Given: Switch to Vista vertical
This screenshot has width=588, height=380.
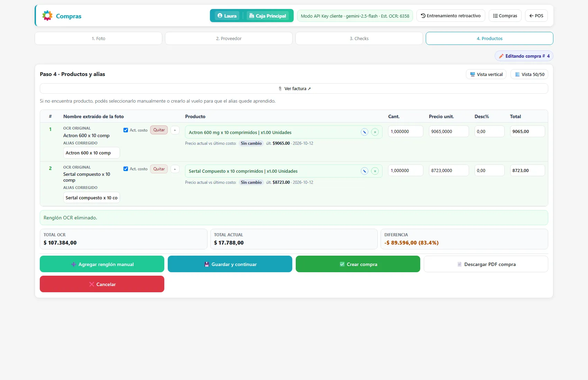Looking at the screenshot, I should [x=486, y=74].
